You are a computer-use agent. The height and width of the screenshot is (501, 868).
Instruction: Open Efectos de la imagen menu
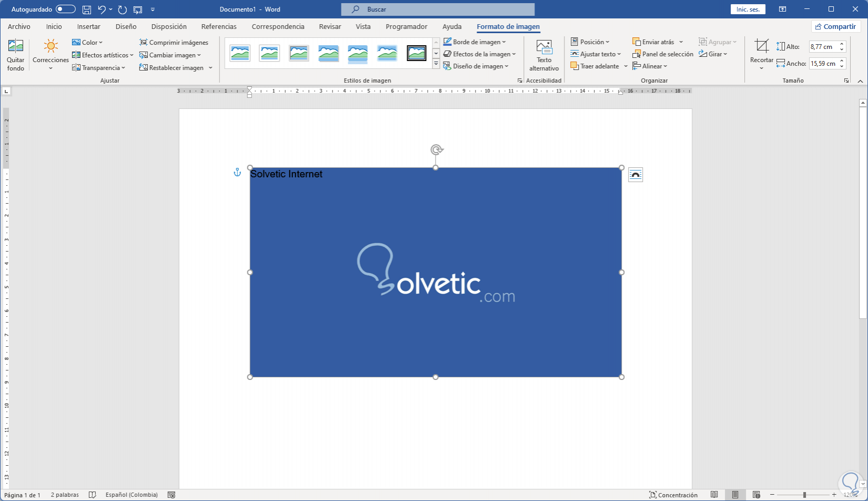(480, 54)
